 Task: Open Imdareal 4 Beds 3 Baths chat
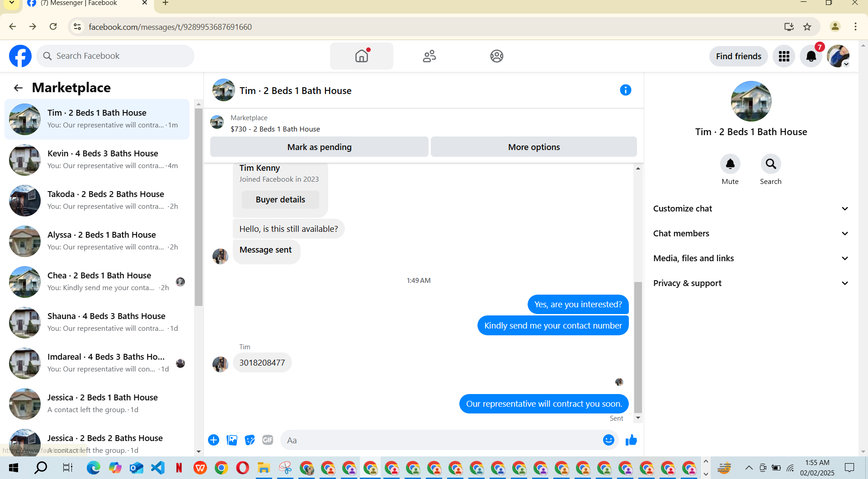tap(97, 363)
